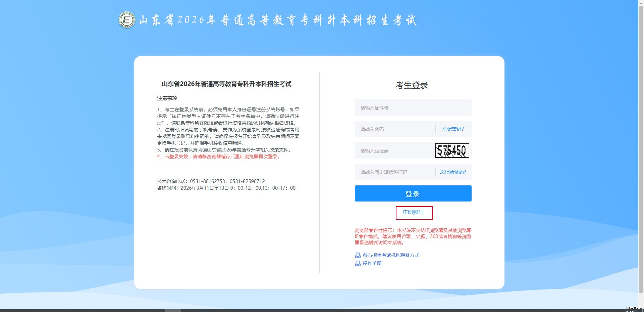Viewport: 644px width, 312px height.
Task: Open the 忘记密码? link
Action: tap(453, 129)
